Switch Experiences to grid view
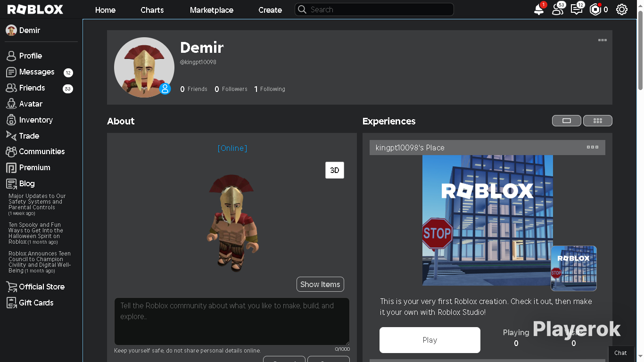 598,121
